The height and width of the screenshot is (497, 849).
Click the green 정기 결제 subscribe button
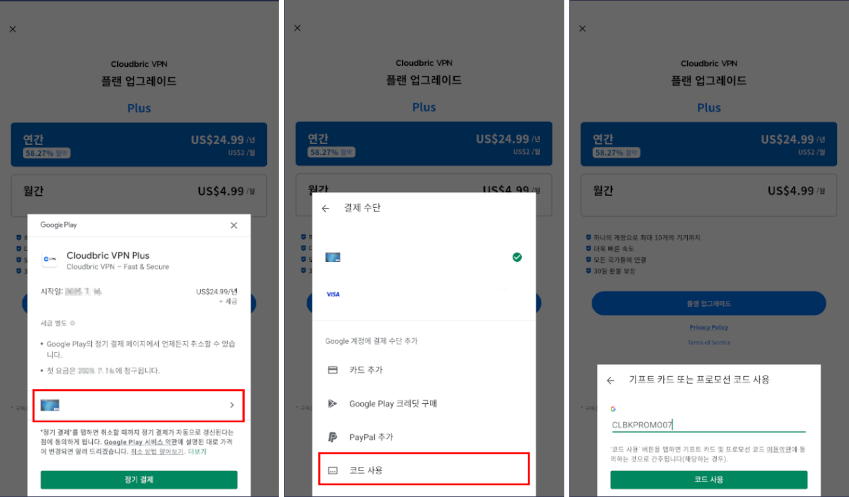tap(139, 480)
